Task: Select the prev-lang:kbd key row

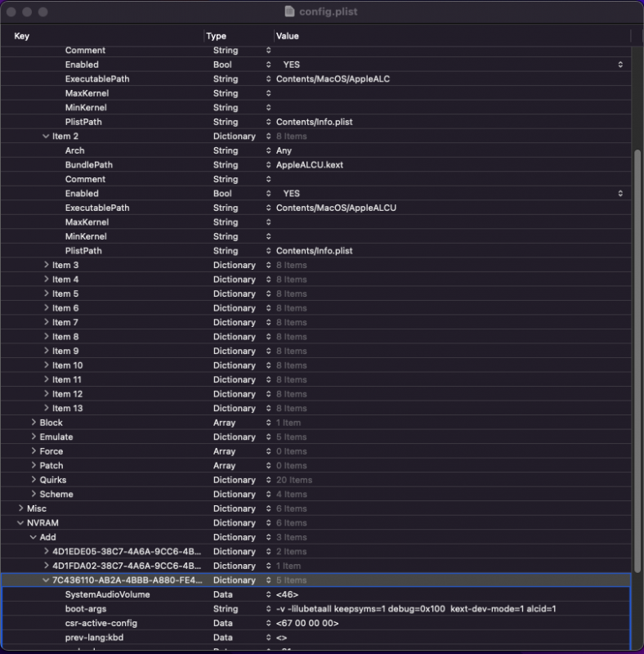Action: point(92,638)
